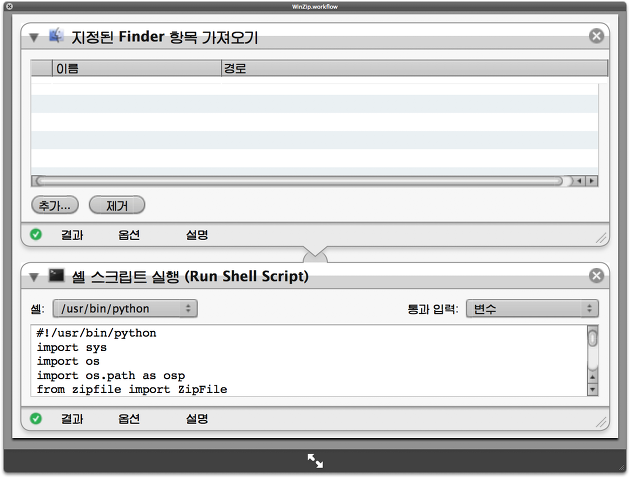Click resize grip of Finder items action
Screen dimensions: 630x478
click(601, 238)
